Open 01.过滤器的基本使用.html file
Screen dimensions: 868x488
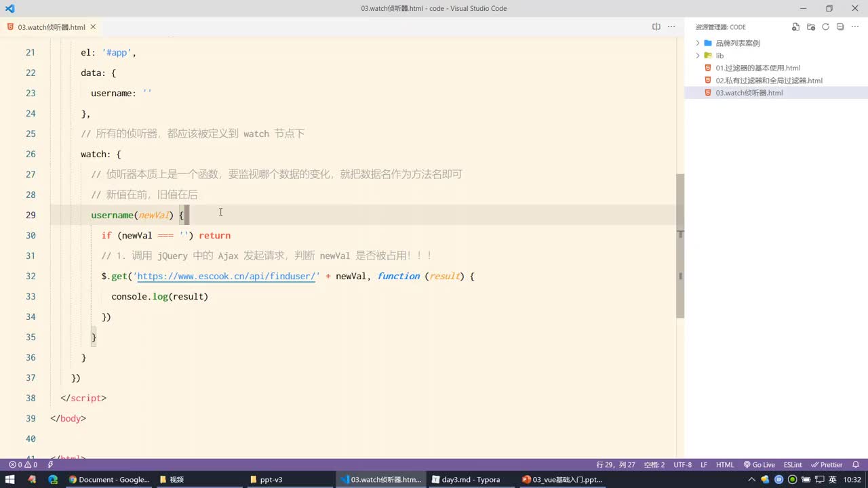click(757, 68)
